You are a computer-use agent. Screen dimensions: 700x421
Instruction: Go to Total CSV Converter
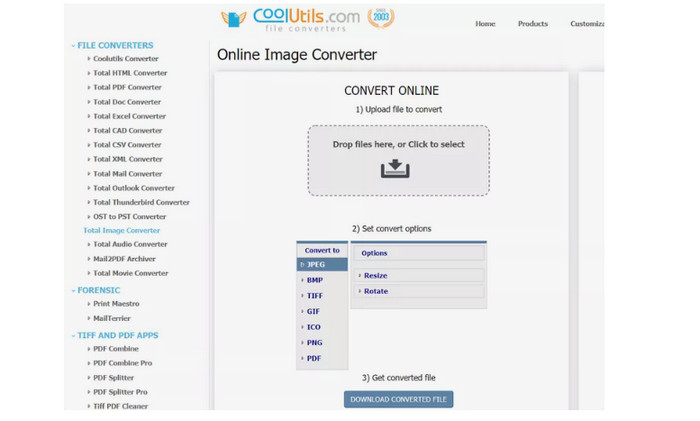click(x=127, y=145)
